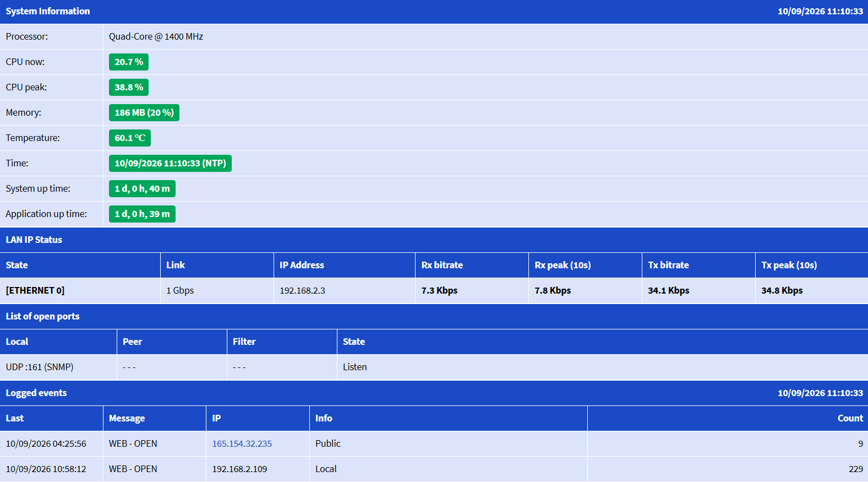
Task: Click the event count 229
Action: click(856, 469)
